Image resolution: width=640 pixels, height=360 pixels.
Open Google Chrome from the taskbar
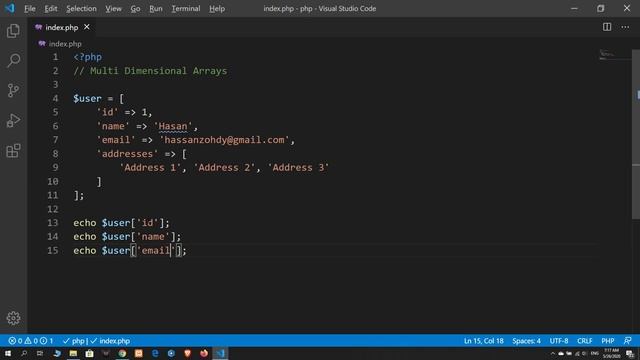(x=122, y=353)
